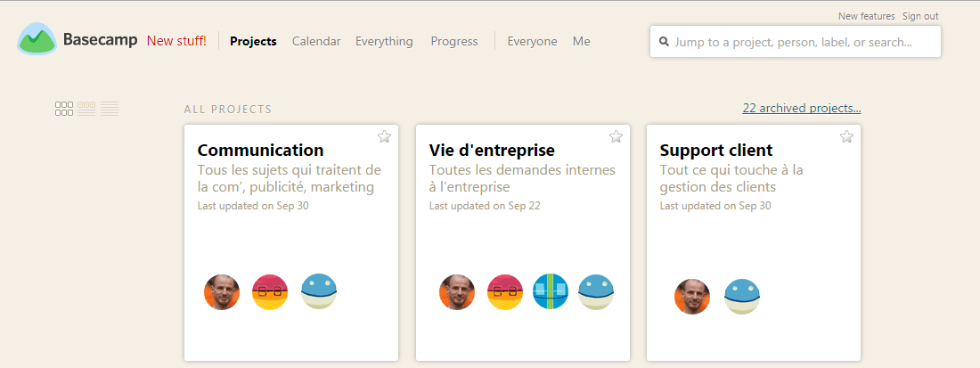
Task: Click the ALL PROJECTS heading
Action: (228, 110)
